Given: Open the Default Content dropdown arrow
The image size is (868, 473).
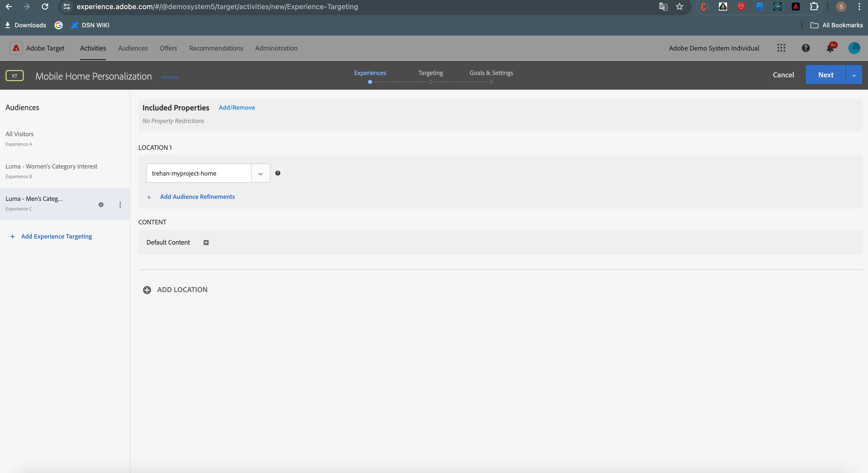Looking at the screenshot, I should [206, 243].
